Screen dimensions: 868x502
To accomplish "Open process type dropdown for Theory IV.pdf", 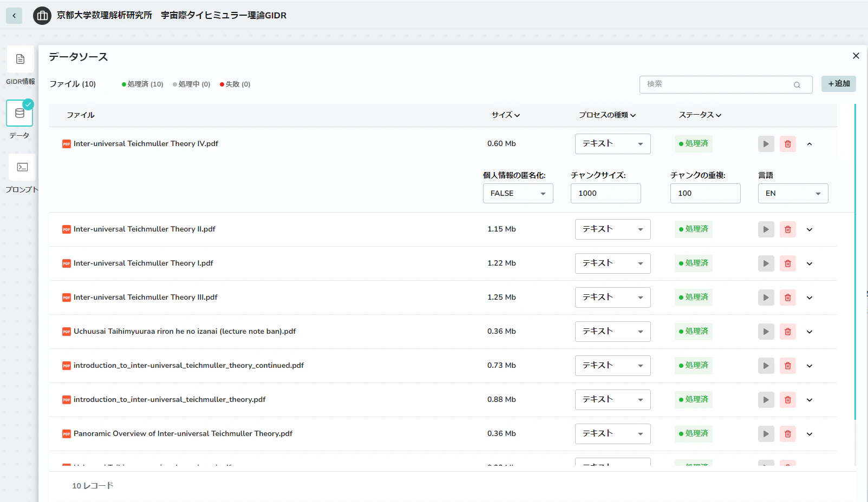I will click(x=613, y=144).
